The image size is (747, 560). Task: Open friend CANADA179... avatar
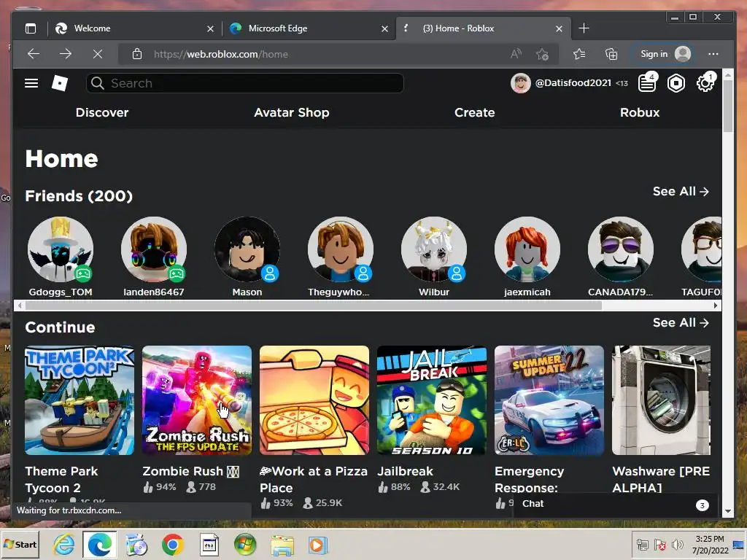621,249
